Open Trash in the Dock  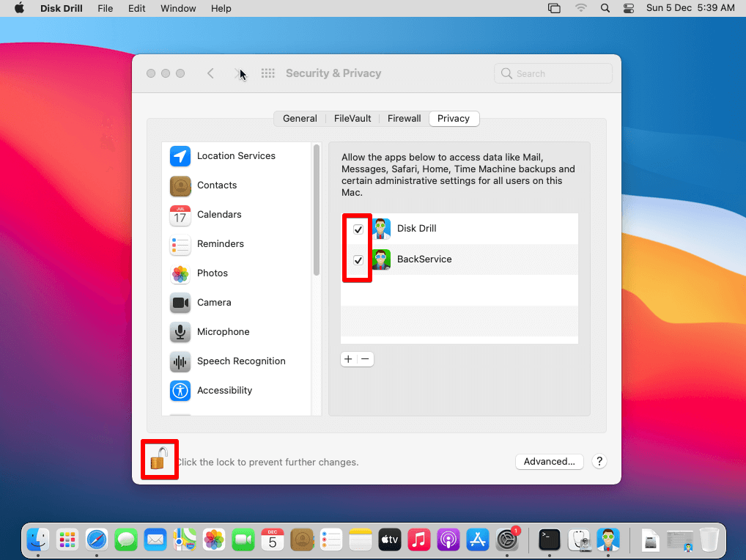pos(709,540)
